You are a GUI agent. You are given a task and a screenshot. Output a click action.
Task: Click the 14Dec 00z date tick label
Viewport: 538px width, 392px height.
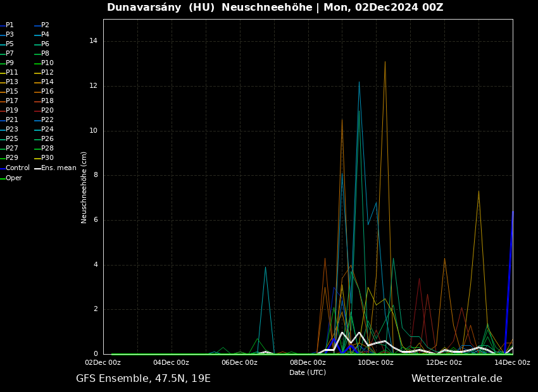pos(512,363)
